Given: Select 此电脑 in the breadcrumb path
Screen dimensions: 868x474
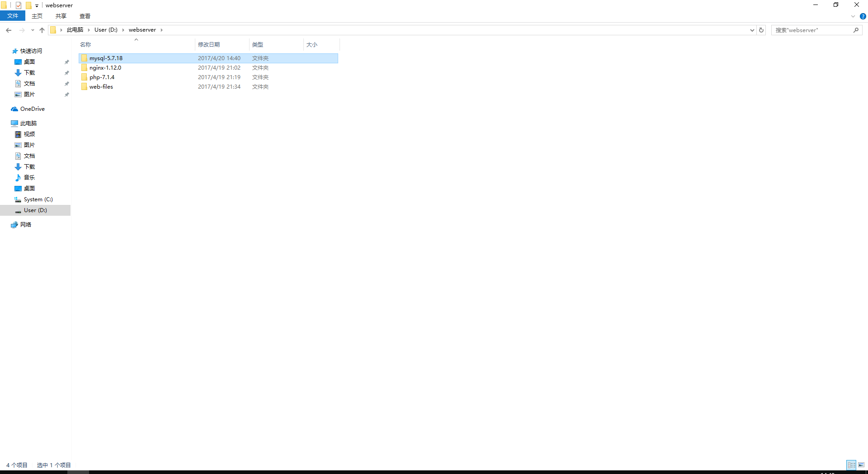Looking at the screenshot, I should [75, 30].
